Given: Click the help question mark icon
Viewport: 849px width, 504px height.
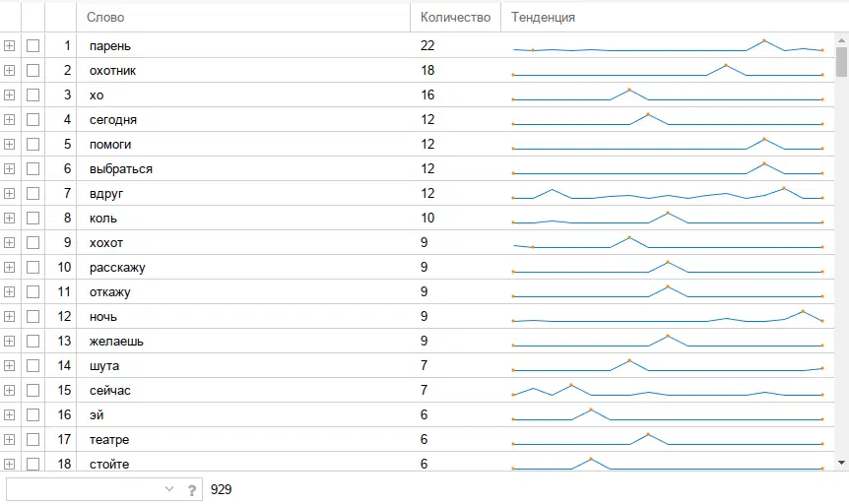Looking at the screenshot, I should (x=193, y=489).
